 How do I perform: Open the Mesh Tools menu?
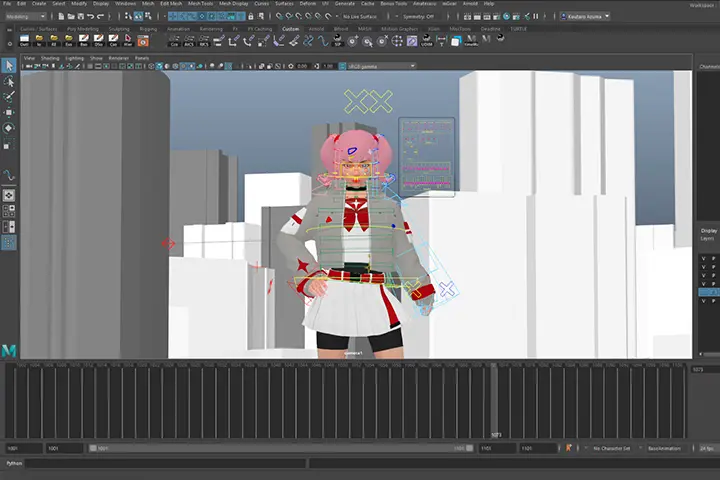pyautogui.click(x=200, y=4)
